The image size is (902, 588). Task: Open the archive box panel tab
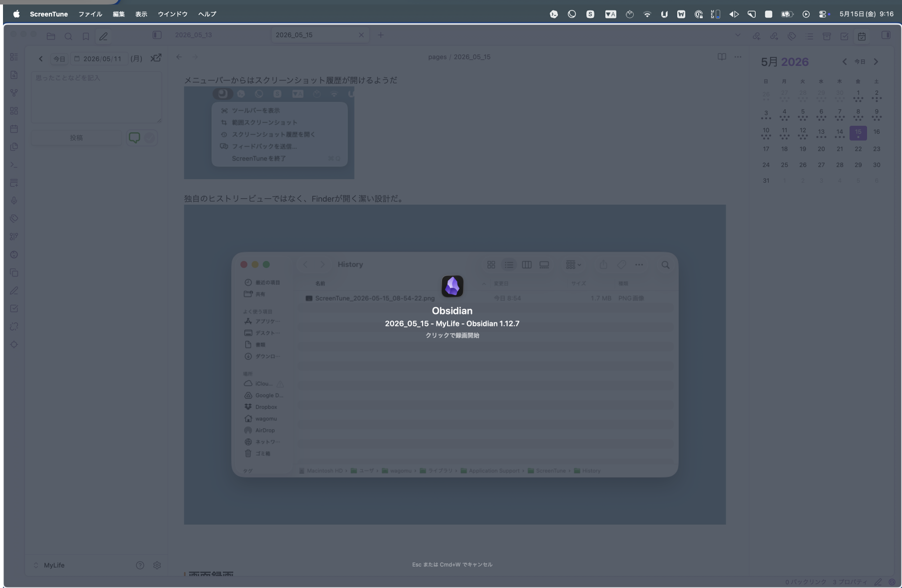[827, 36]
